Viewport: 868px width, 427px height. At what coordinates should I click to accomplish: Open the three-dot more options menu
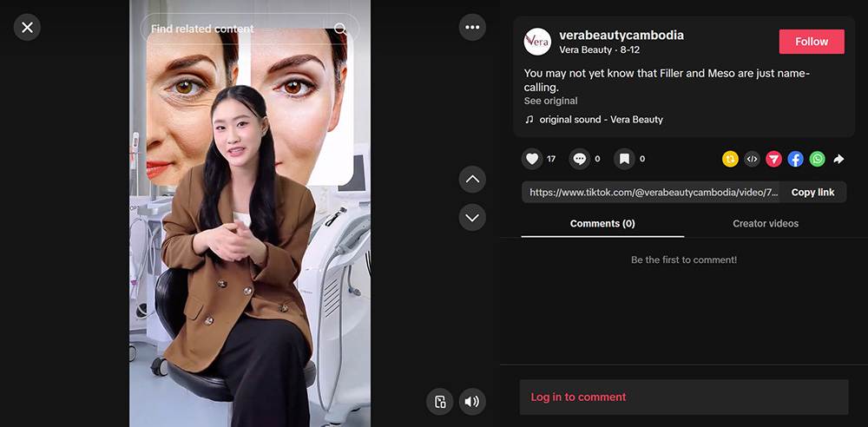(472, 27)
